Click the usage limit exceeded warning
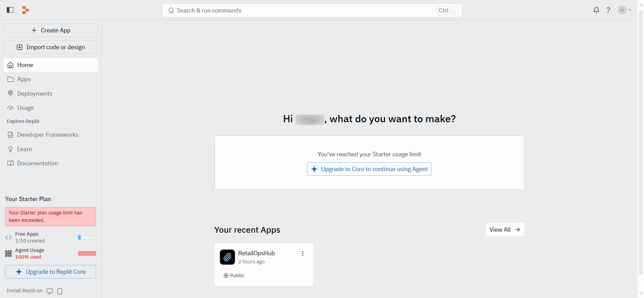Image resolution: width=644 pixels, height=298 pixels. (51, 217)
